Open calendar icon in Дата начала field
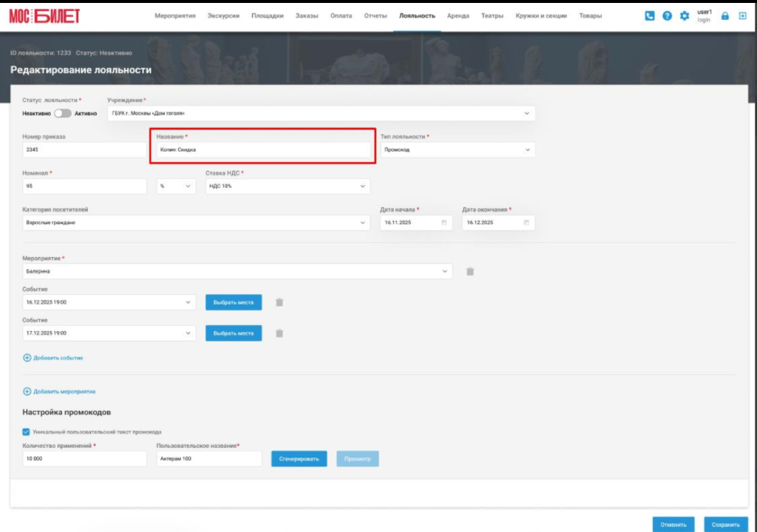The width and height of the screenshot is (757, 532). (444, 222)
